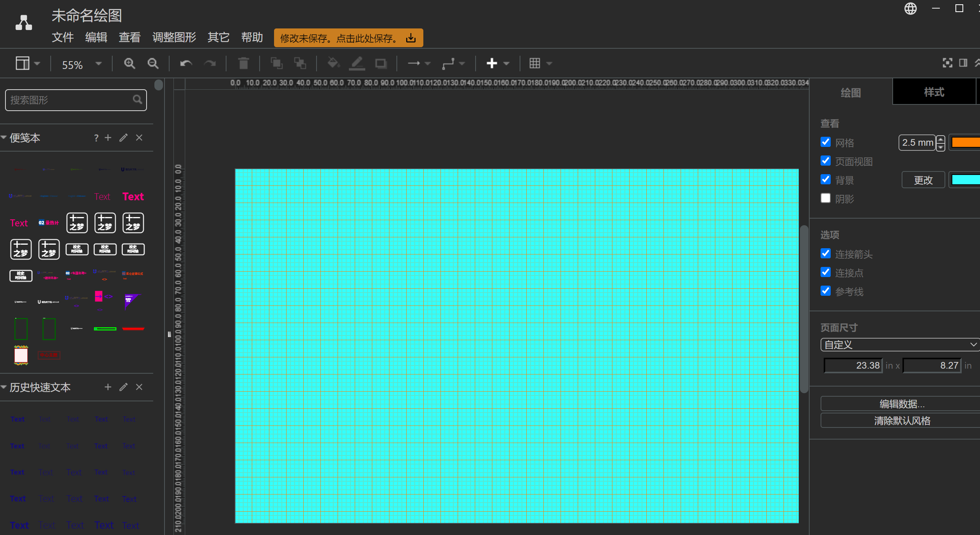
Task: Click the Zoom In magnifier icon
Action: click(x=130, y=63)
